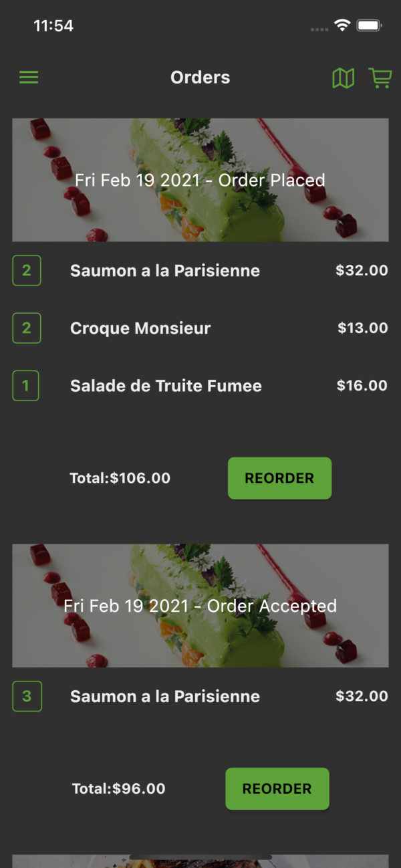The width and height of the screenshot is (401, 868).
Task: Select the Saumon a la Parisienne item row
Action: (x=164, y=270)
